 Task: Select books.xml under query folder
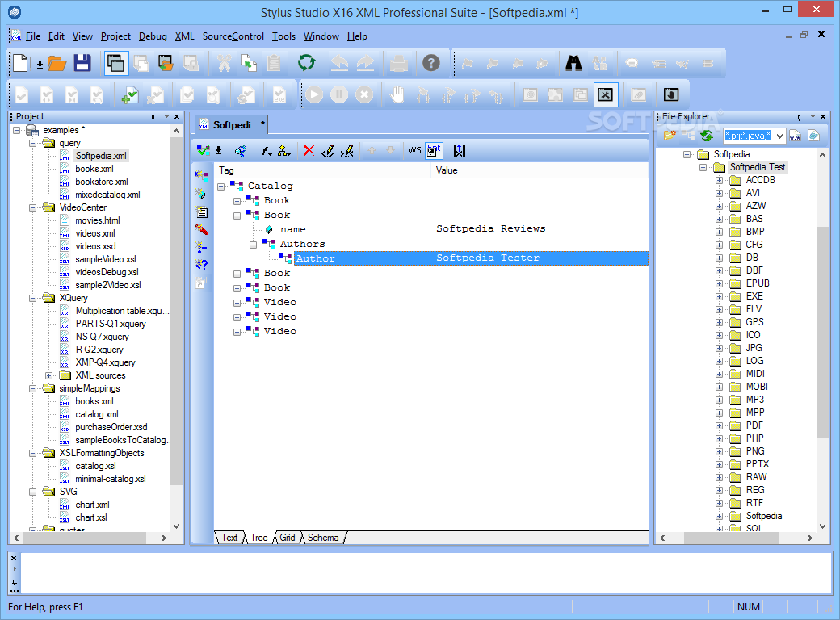click(94, 170)
